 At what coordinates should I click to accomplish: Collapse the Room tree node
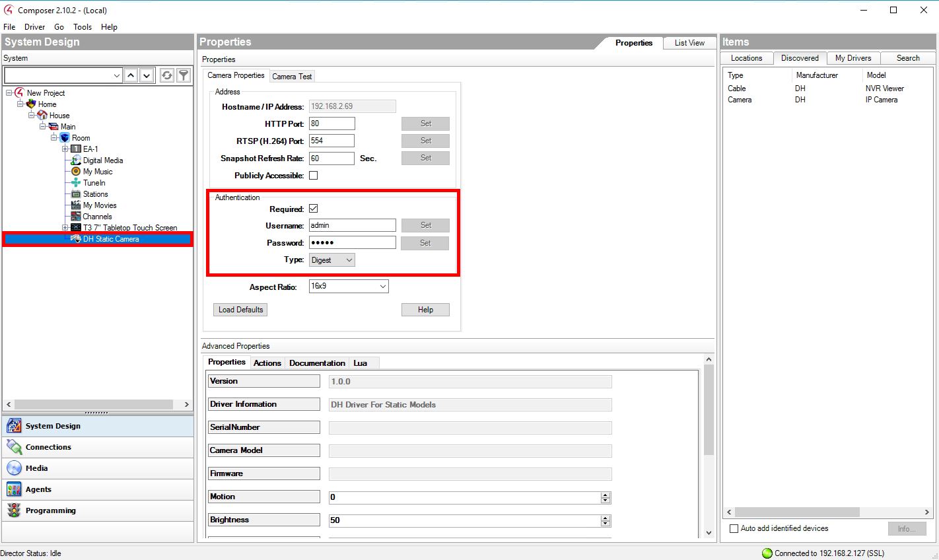(54, 138)
